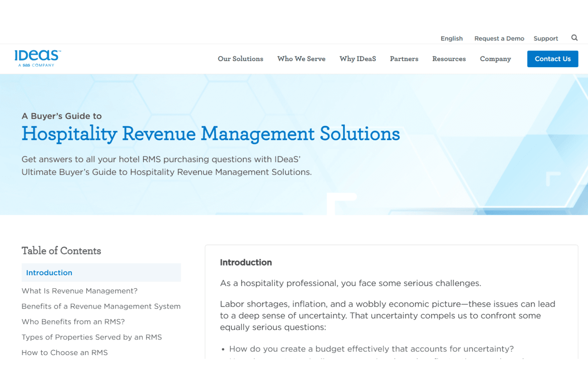Jump to How to Choose an RMS

coord(65,353)
